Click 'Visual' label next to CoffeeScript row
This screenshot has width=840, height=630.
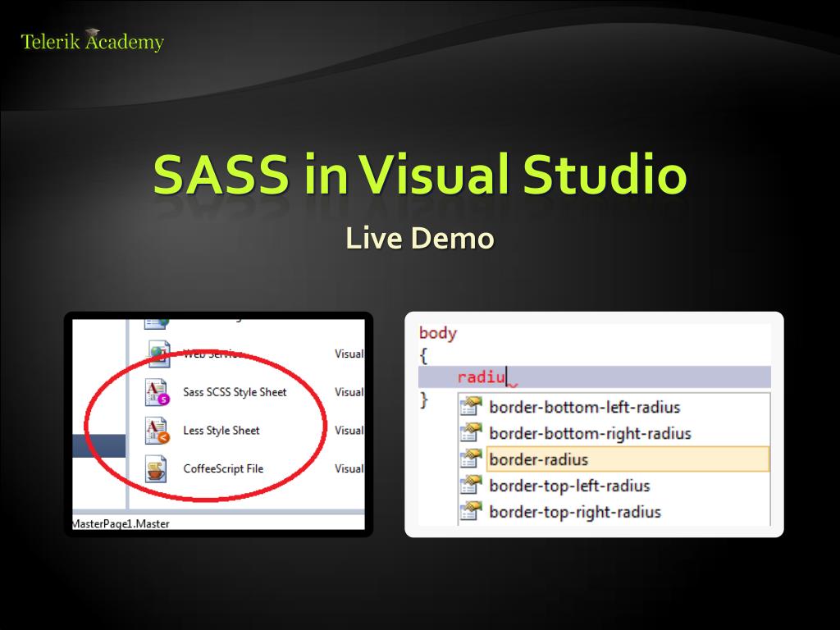[349, 468]
